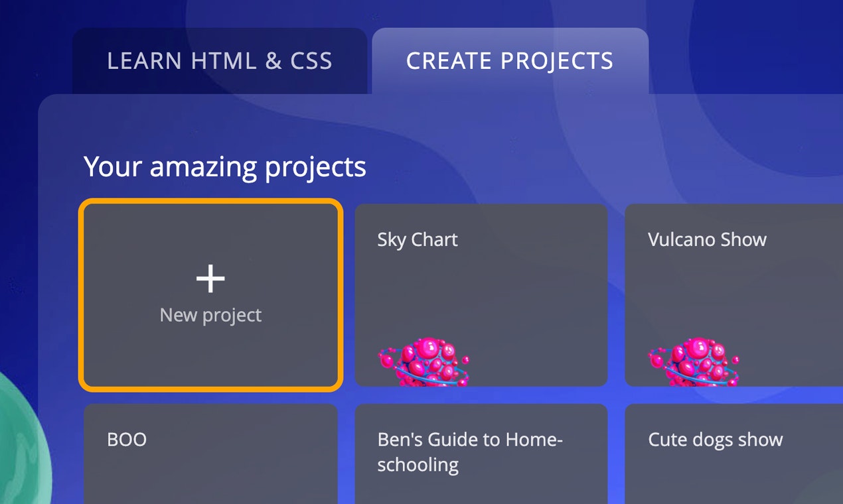The height and width of the screenshot is (504, 843).
Task: Open the Sky Chart project
Action: pyautogui.click(x=481, y=295)
